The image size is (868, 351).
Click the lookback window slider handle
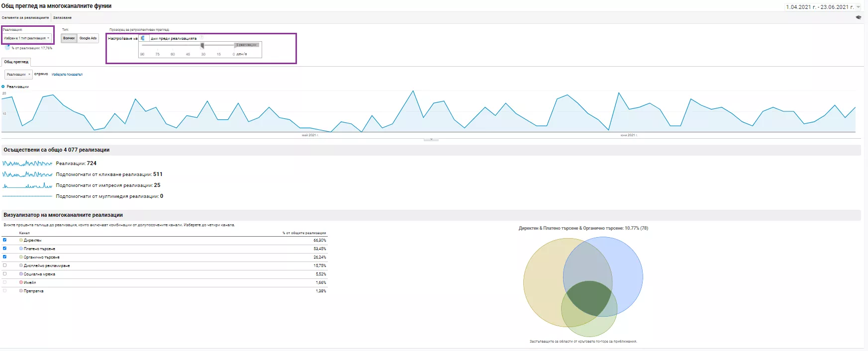coord(202,45)
